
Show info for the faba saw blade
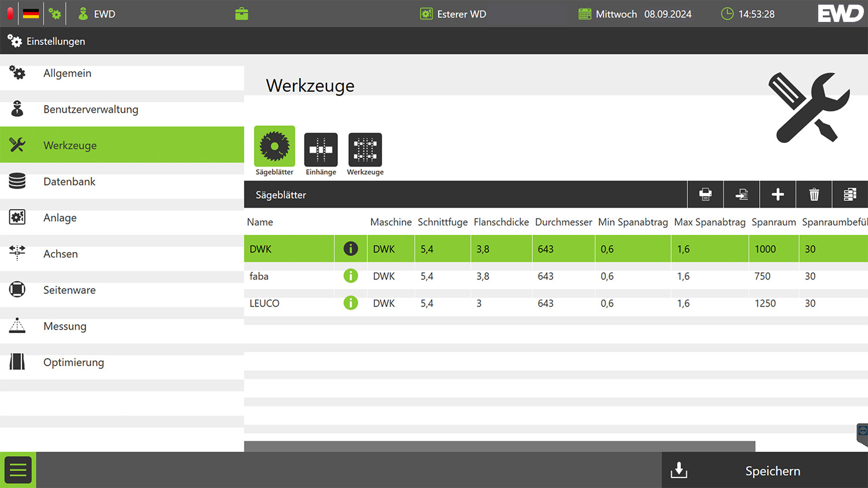pos(351,276)
